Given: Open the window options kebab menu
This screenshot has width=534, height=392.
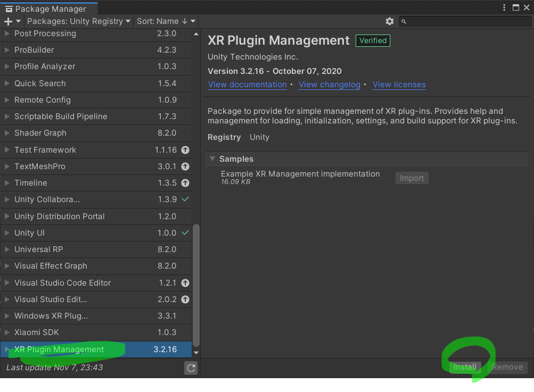Looking at the screenshot, I should tap(504, 7).
